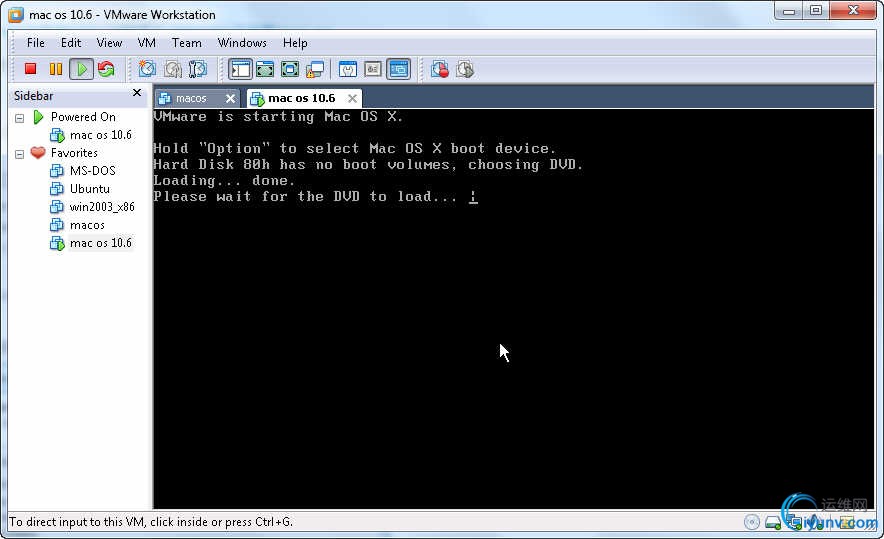Open the Windows menu

[x=242, y=43]
